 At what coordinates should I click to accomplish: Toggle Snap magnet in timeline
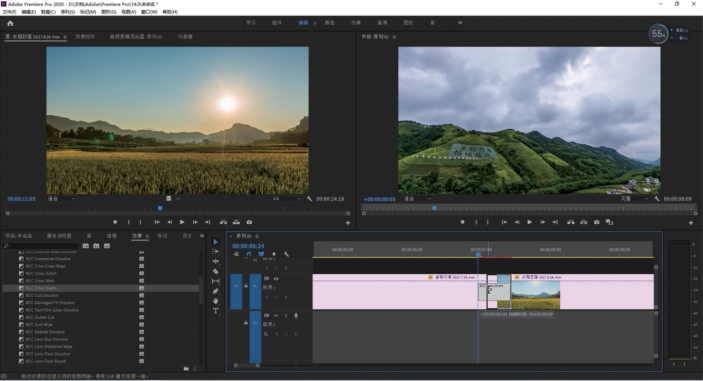pos(249,254)
